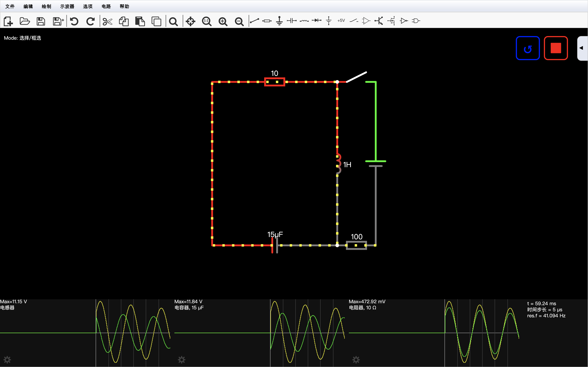Reset the simulation with blue button
This screenshot has width=588, height=367.
pyautogui.click(x=528, y=48)
